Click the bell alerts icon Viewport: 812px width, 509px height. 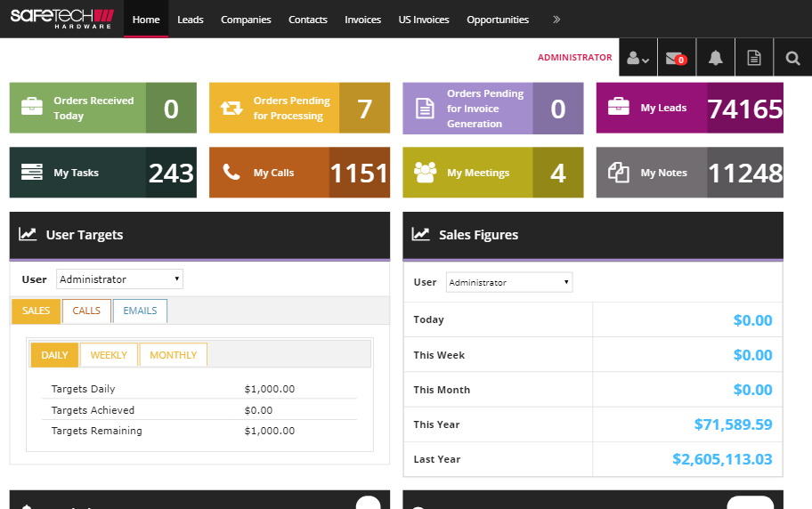click(715, 58)
